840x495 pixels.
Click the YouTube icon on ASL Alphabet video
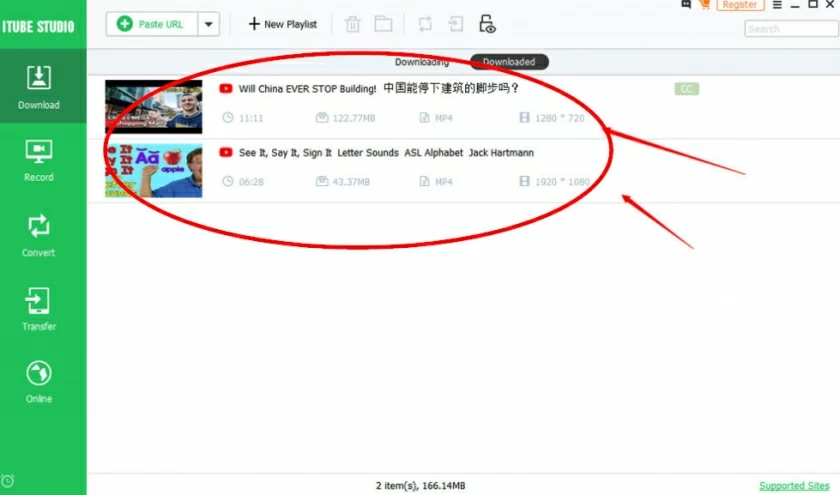(226, 152)
